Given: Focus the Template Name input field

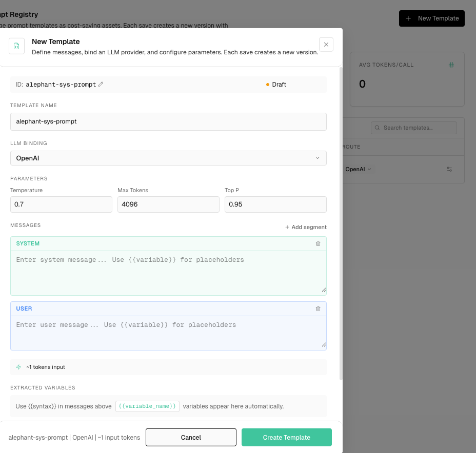Looking at the screenshot, I should point(168,121).
